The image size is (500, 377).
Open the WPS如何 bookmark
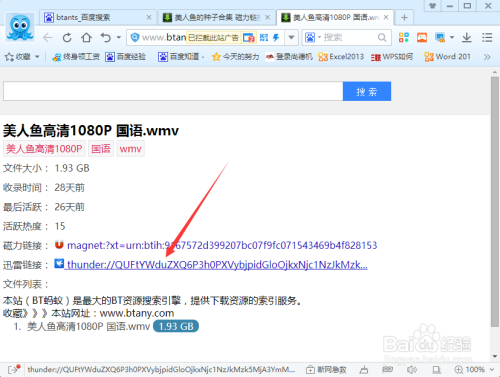[x=392, y=57]
